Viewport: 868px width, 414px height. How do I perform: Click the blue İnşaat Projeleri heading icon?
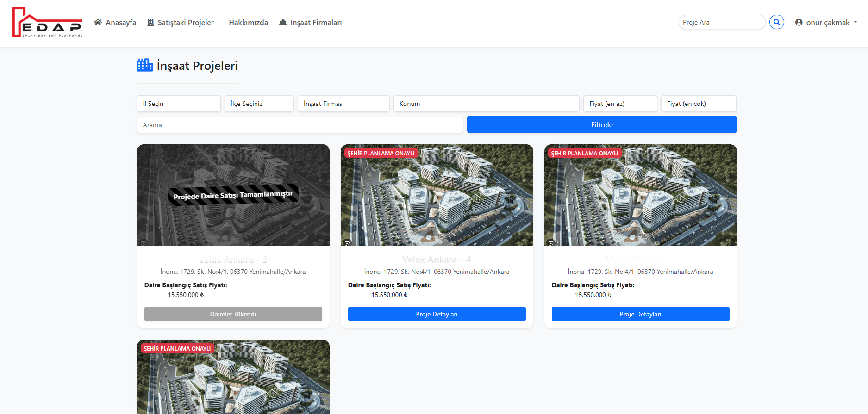(144, 65)
